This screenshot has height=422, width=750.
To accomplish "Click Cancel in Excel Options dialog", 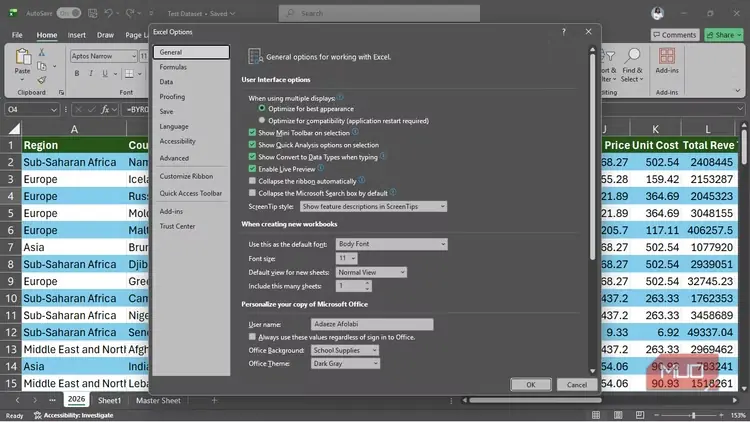I will pyautogui.click(x=577, y=385).
